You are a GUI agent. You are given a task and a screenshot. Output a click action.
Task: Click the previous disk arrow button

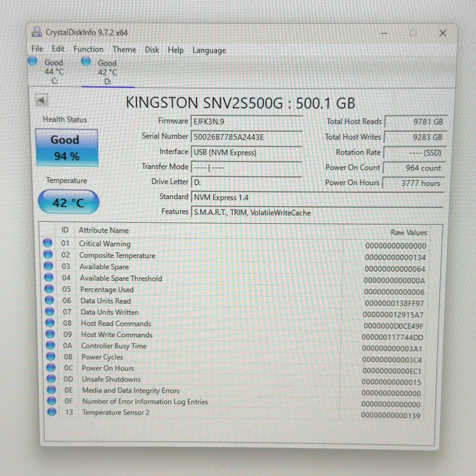[x=41, y=100]
